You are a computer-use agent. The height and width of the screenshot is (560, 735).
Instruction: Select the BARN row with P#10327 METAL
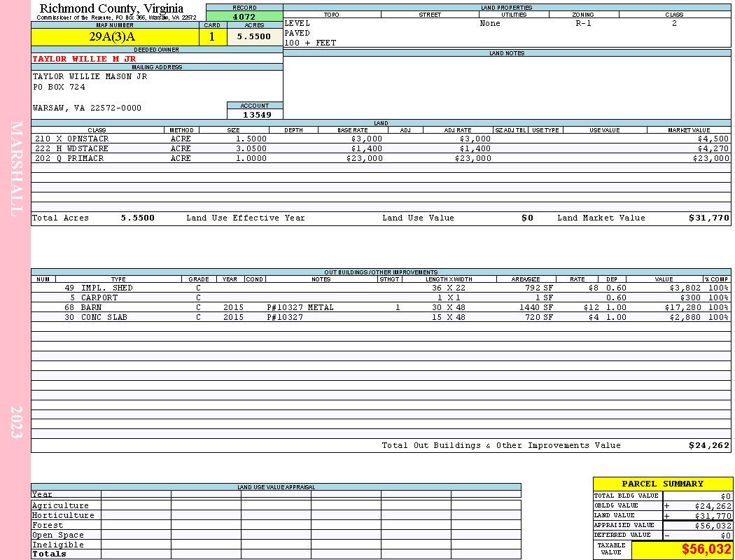381,307
